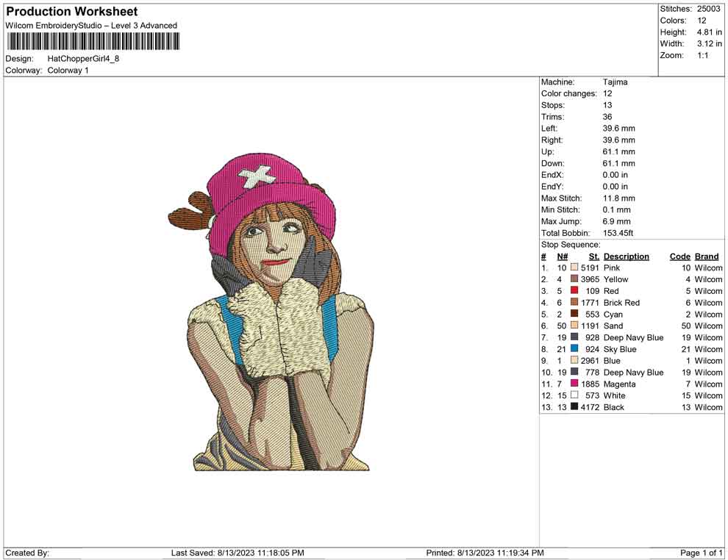Click the Magenta description text
The height and width of the screenshot is (560, 728).
[x=619, y=384]
